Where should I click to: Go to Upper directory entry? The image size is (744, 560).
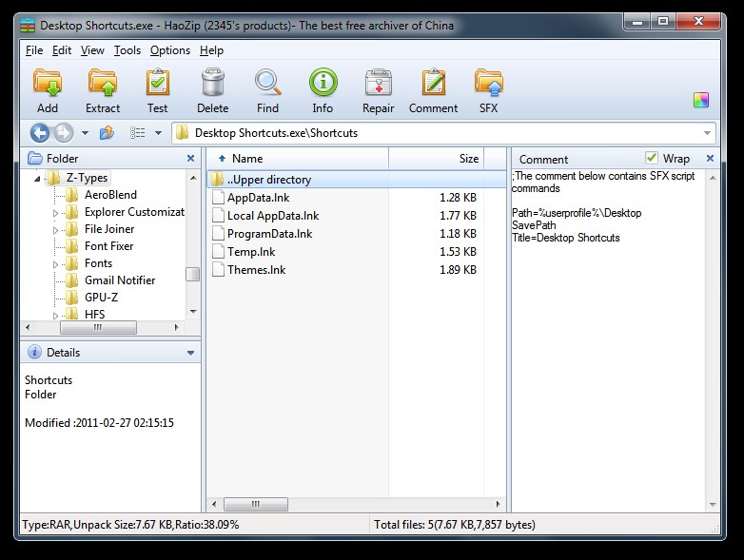(269, 180)
